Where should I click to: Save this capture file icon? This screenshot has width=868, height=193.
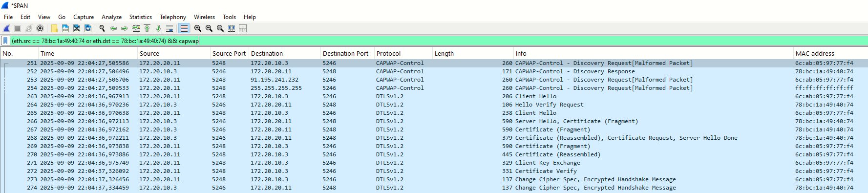tap(65, 28)
